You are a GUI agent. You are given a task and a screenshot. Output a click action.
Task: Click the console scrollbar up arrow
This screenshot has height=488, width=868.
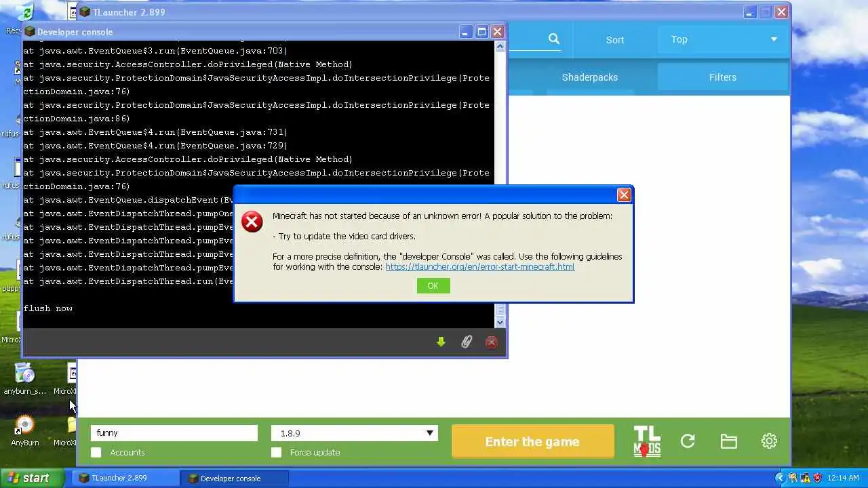(500, 46)
